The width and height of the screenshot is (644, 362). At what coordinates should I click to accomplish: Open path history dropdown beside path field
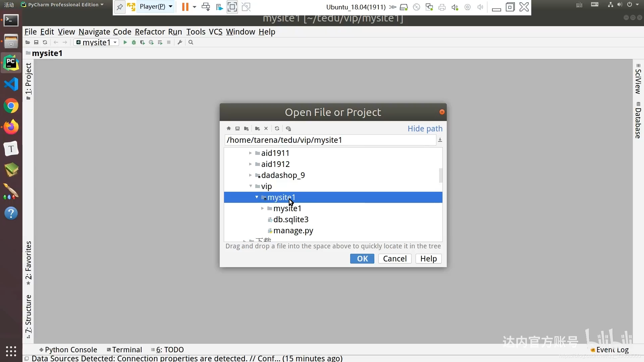(x=440, y=140)
